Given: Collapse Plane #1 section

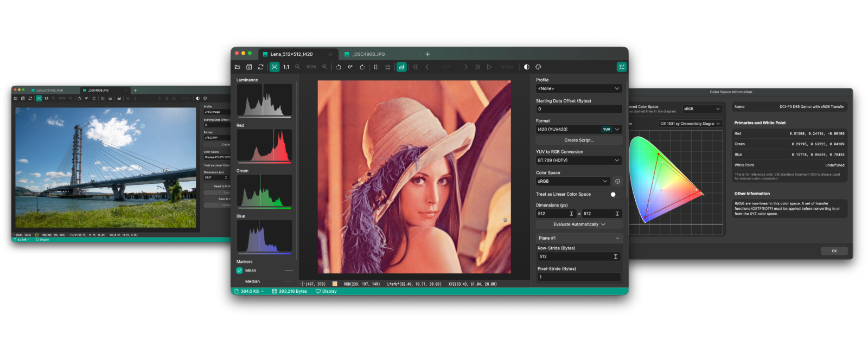Looking at the screenshot, I should pyautogui.click(x=579, y=238).
